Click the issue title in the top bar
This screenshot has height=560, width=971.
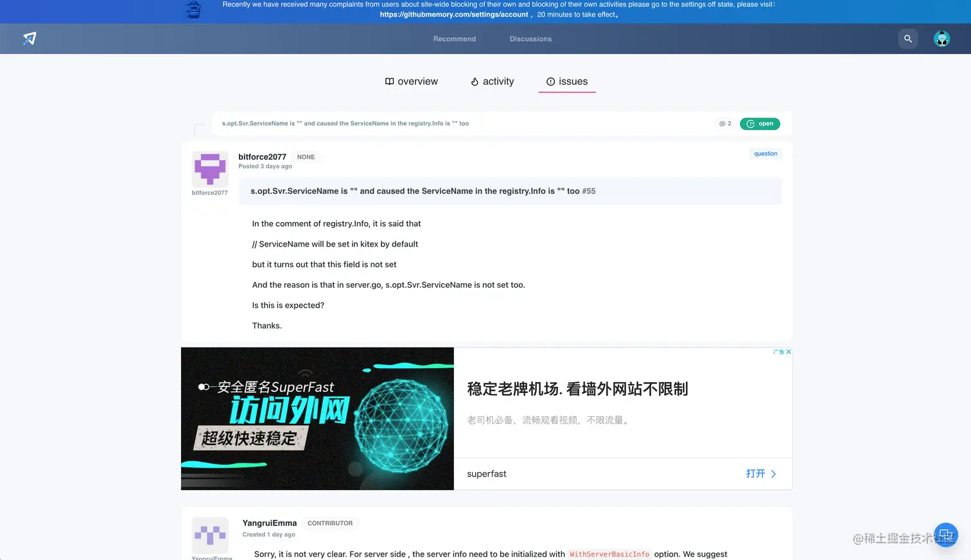346,123
